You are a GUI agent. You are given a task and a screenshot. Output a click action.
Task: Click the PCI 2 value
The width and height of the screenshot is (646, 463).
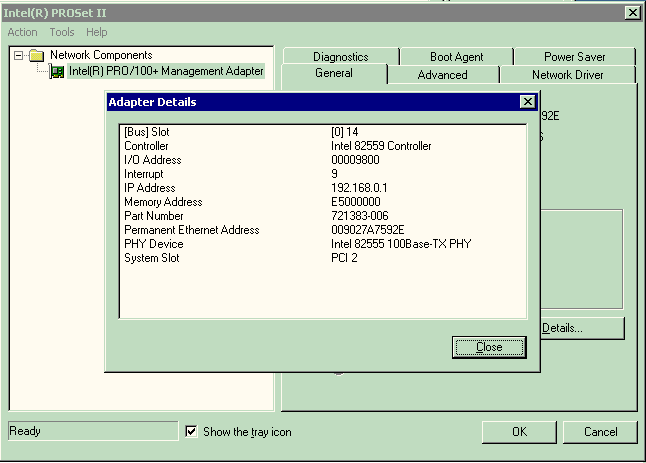coord(344,258)
